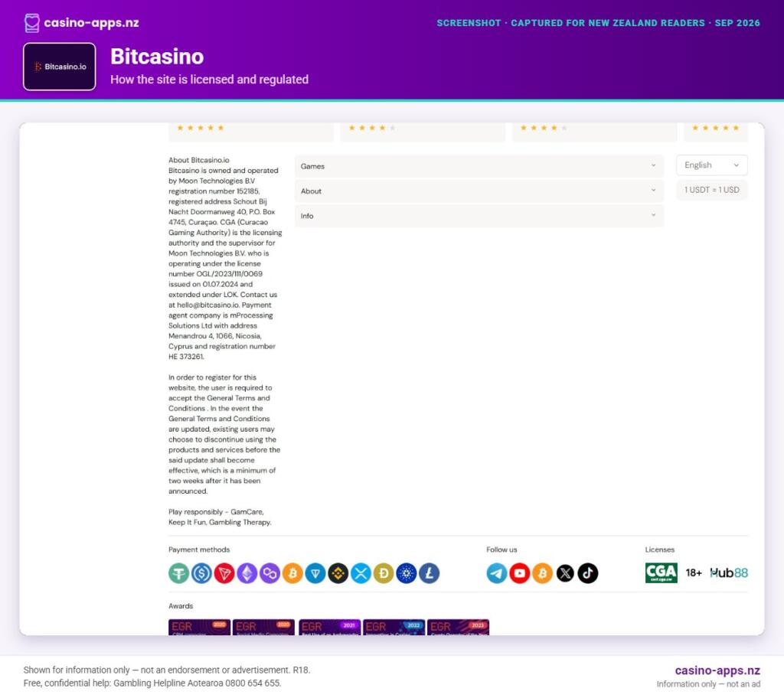Click the purple Ethereum payment icon
Viewport: 784px width, 698px height.
click(x=247, y=573)
